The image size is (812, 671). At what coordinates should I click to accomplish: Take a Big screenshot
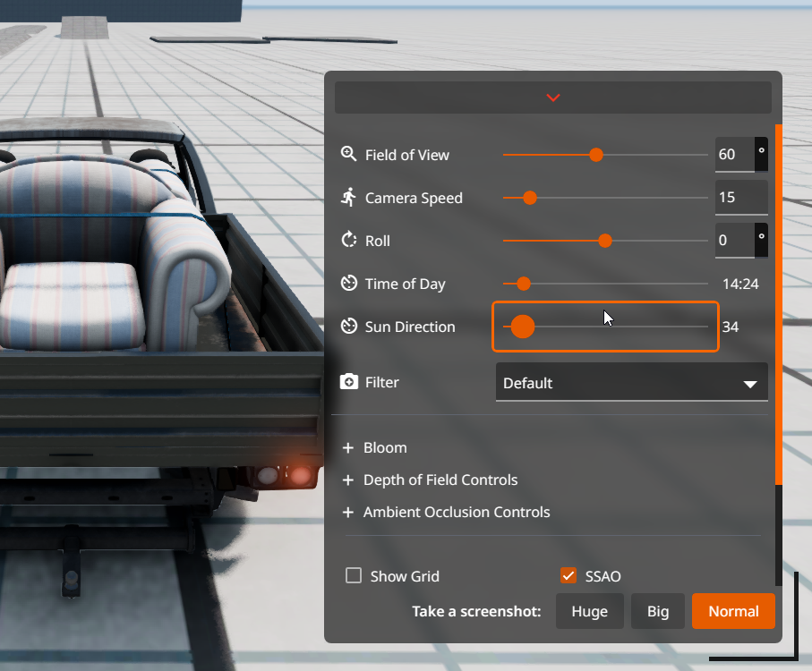coord(658,611)
